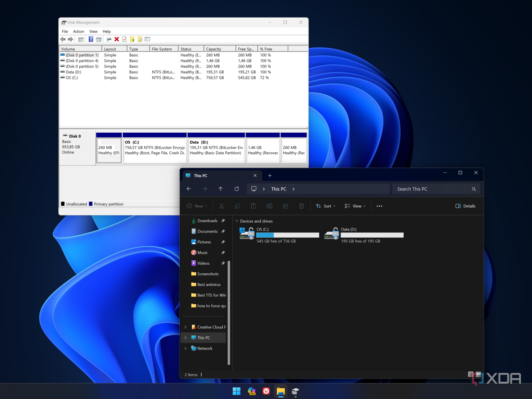Expand the Sort dropdown
The width and height of the screenshot is (532, 399).
point(325,206)
